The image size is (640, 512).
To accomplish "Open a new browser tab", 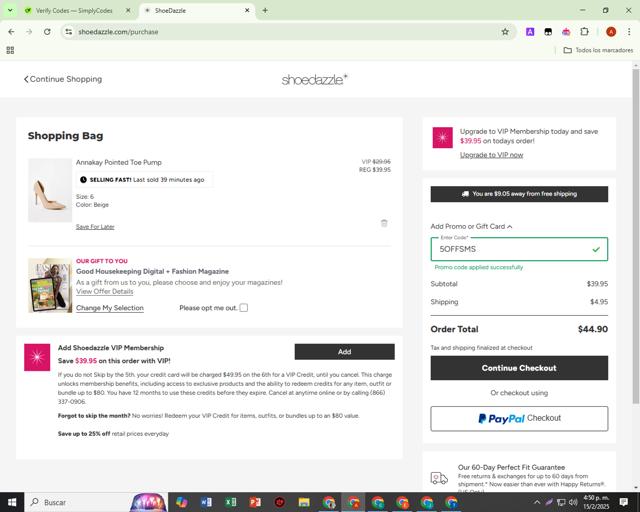I will click(265, 11).
